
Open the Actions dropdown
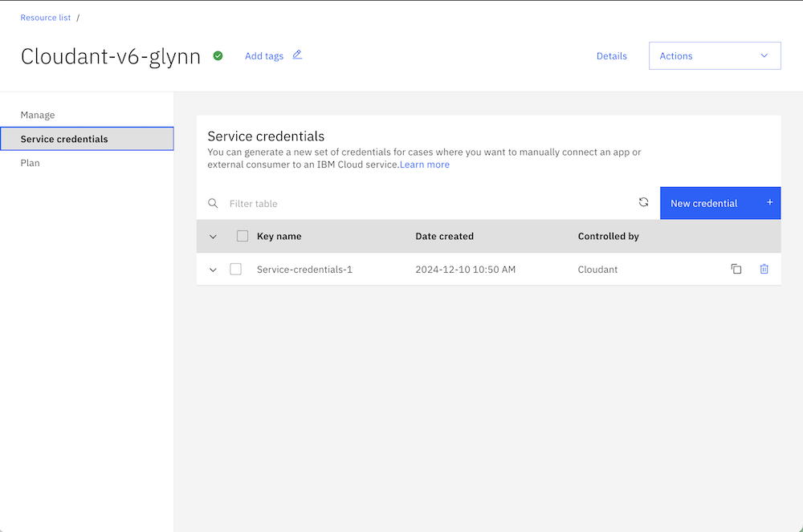(715, 55)
